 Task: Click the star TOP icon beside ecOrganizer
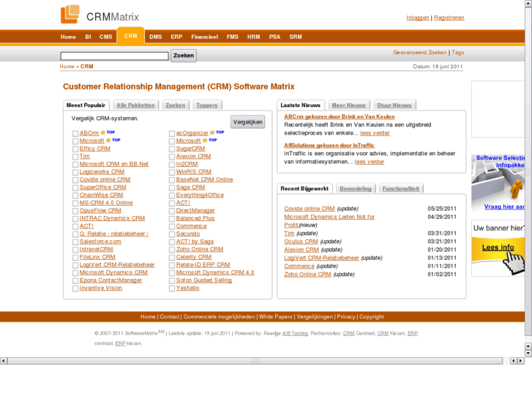coord(217,133)
